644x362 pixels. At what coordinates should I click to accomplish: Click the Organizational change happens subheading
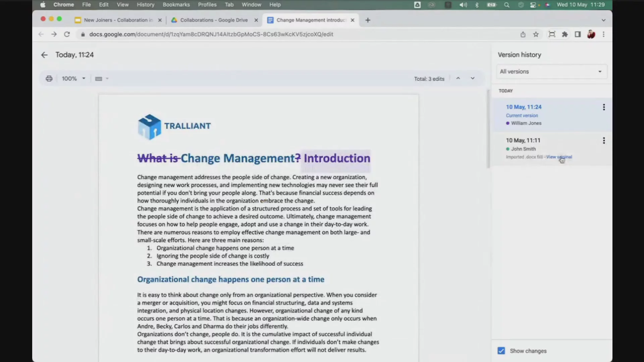point(231,280)
